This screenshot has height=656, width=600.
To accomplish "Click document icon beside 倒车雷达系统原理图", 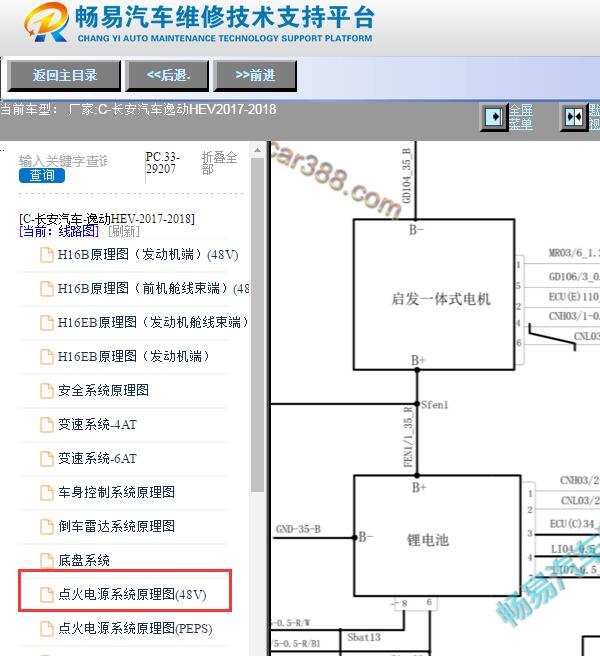I will coord(47,526).
